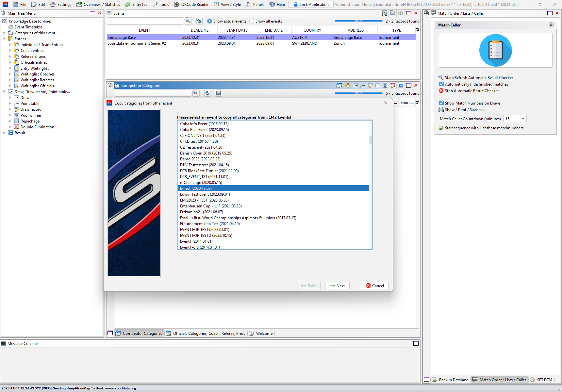This screenshot has width=562, height=392.
Task: Click the Events panel search magnifier icon
Action: point(188,21)
